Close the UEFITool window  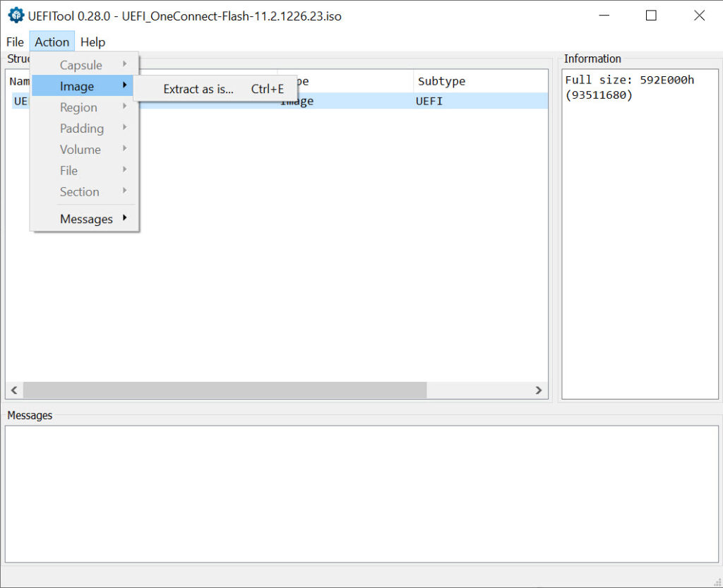[x=699, y=16]
